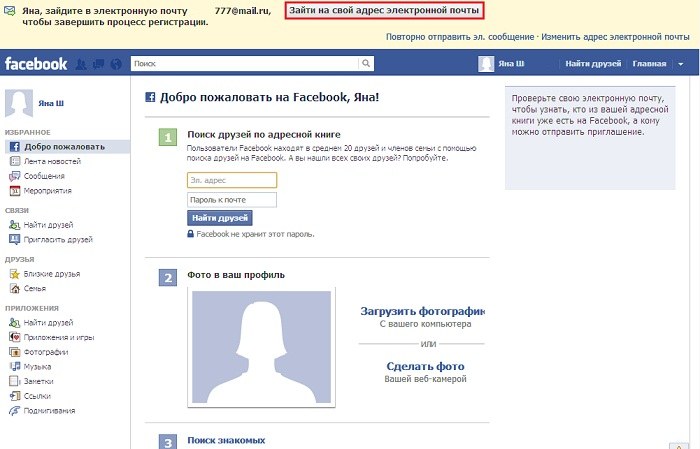Click the Приложения и игры icon
Viewport: 700px width, 449px height.
[x=15, y=337]
